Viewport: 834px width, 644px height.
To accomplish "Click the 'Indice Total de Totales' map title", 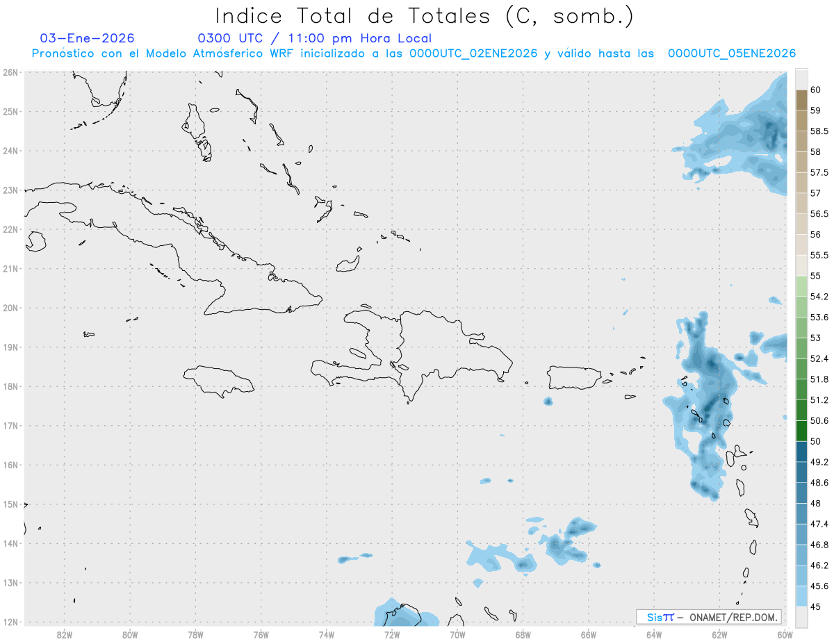I will pyautogui.click(x=424, y=16).
